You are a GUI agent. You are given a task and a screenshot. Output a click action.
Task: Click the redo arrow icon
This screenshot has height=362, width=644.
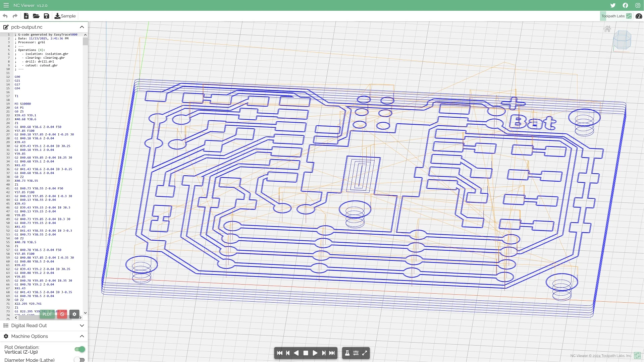point(15,16)
